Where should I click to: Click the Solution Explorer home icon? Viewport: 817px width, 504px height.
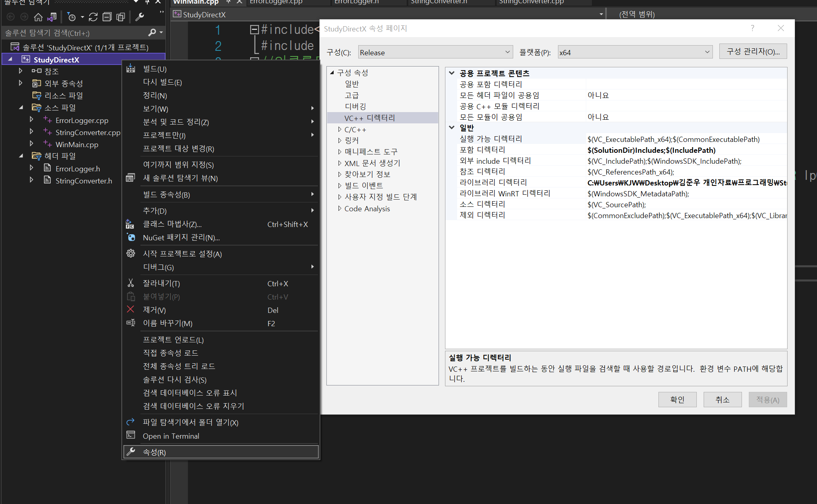pyautogui.click(x=38, y=17)
